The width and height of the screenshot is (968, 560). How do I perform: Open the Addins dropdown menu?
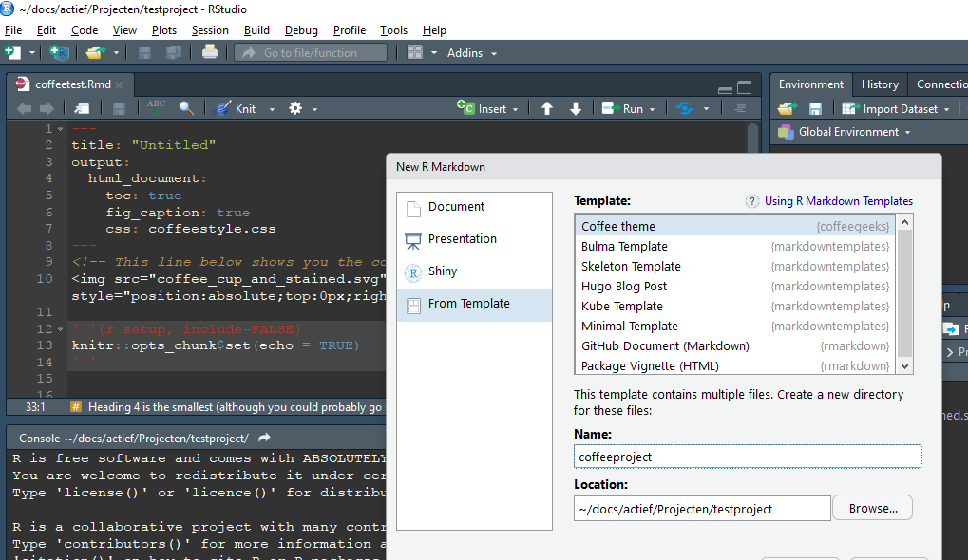(472, 53)
